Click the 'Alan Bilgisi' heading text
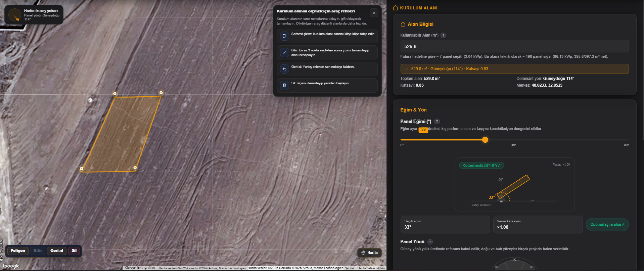The height and width of the screenshot is (271, 644). coord(420,24)
